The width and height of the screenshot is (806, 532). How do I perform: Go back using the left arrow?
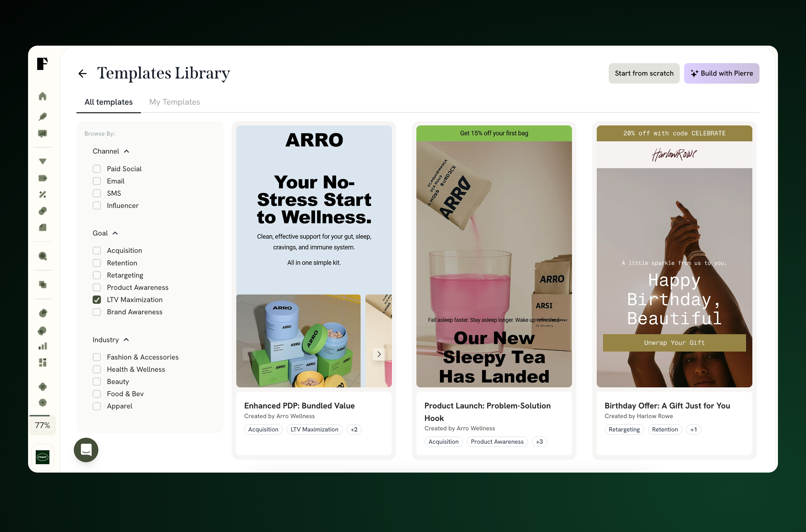tap(83, 73)
